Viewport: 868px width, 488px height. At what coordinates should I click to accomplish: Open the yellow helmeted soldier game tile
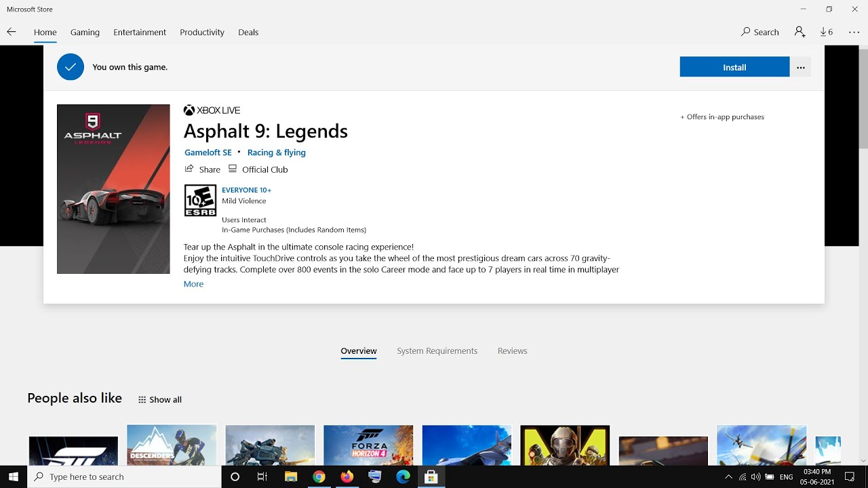click(x=565, y=445)
